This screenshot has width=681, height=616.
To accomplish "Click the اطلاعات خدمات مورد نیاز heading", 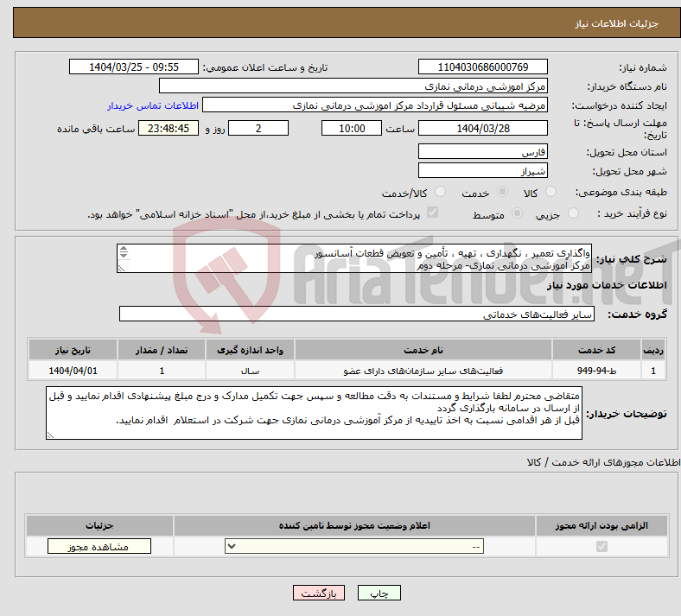I will (607, 285).
